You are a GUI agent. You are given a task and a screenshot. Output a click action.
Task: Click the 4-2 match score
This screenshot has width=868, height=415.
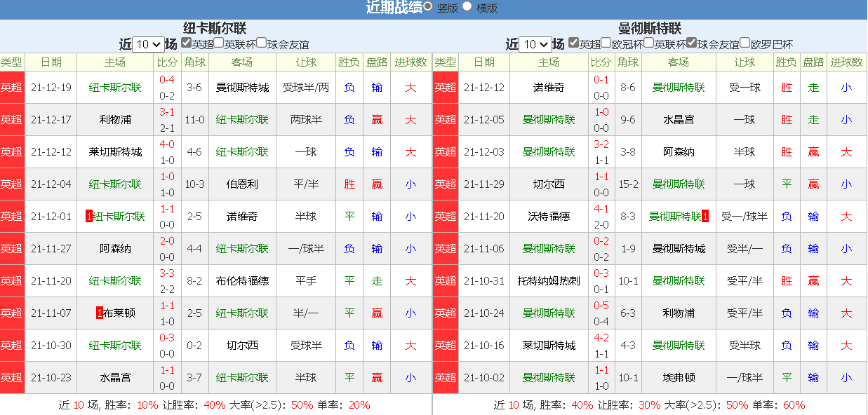coord(601,338)
